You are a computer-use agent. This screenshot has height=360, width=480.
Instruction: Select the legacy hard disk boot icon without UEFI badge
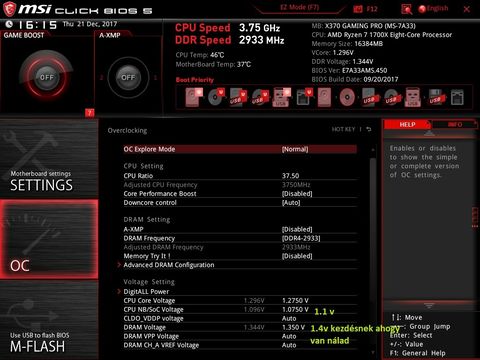[324, 97]
